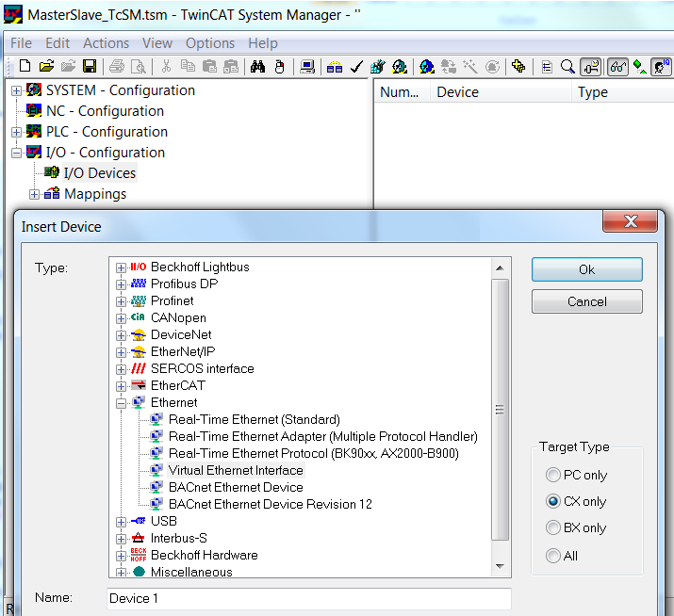674x616 pixels.
Task: Click the yellow plus cluster toolbar icon
Action: click(518, 67)
